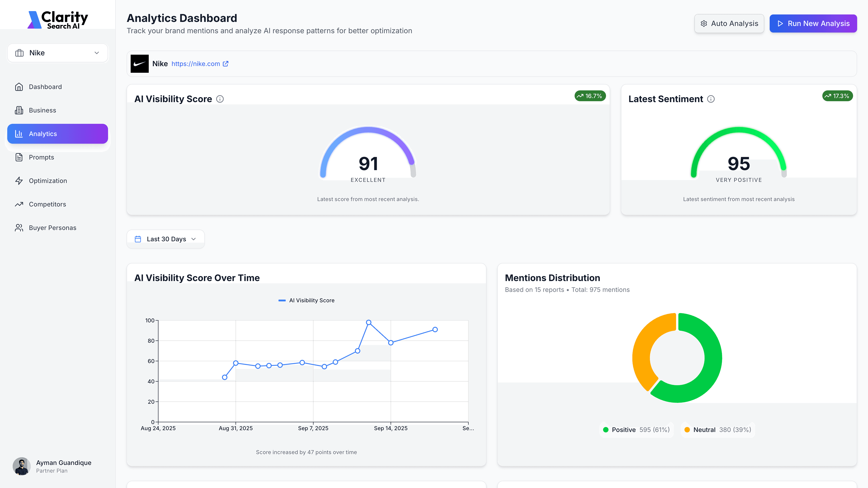
Task: Click Ayman Guandique's profile avatar
Action: click(21, 466)
